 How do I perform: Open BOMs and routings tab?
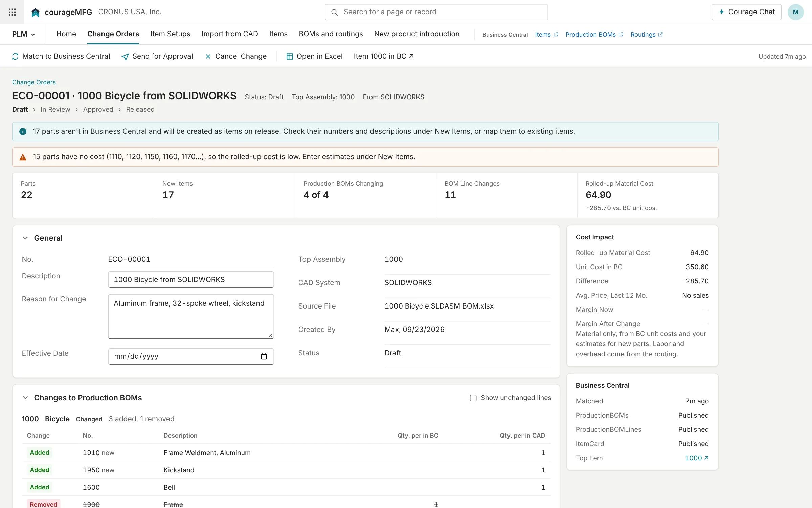click(331, 34)
